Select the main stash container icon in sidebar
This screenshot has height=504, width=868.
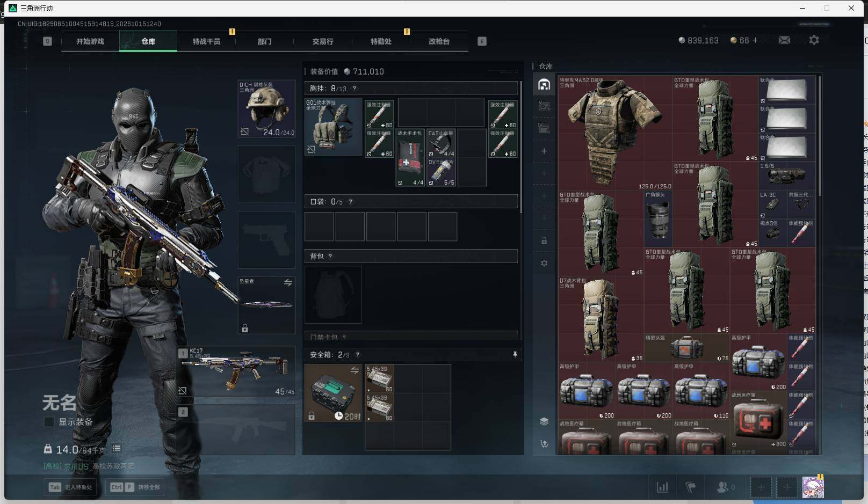point(544,85)
